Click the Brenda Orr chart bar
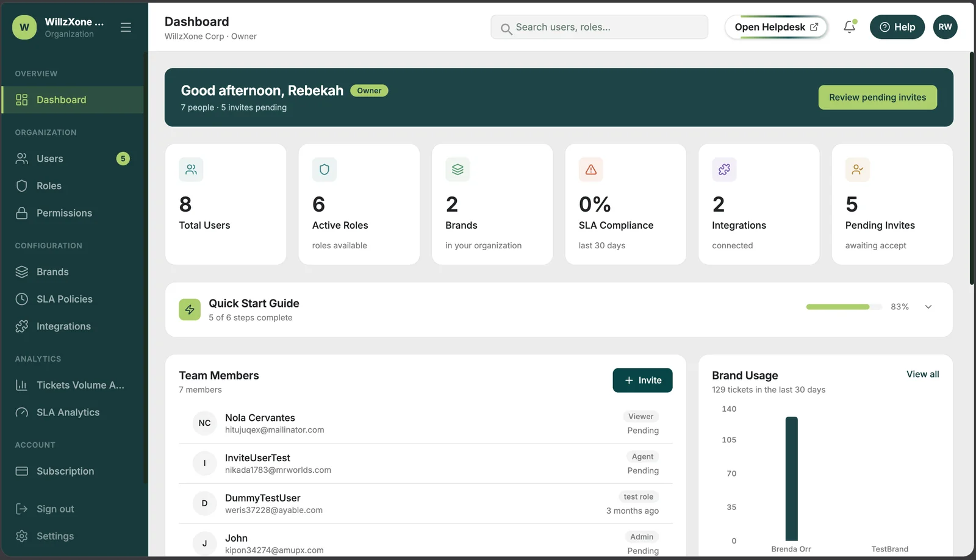 [791, 479]
